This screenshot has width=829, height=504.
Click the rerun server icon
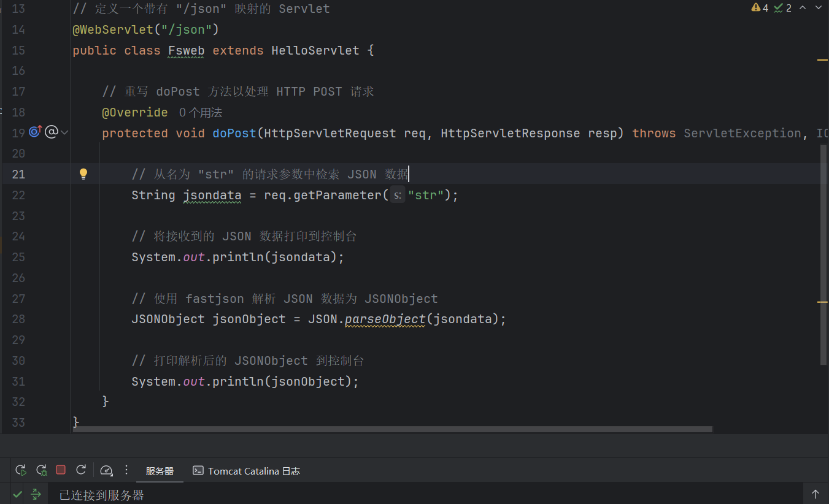(21, 470)
